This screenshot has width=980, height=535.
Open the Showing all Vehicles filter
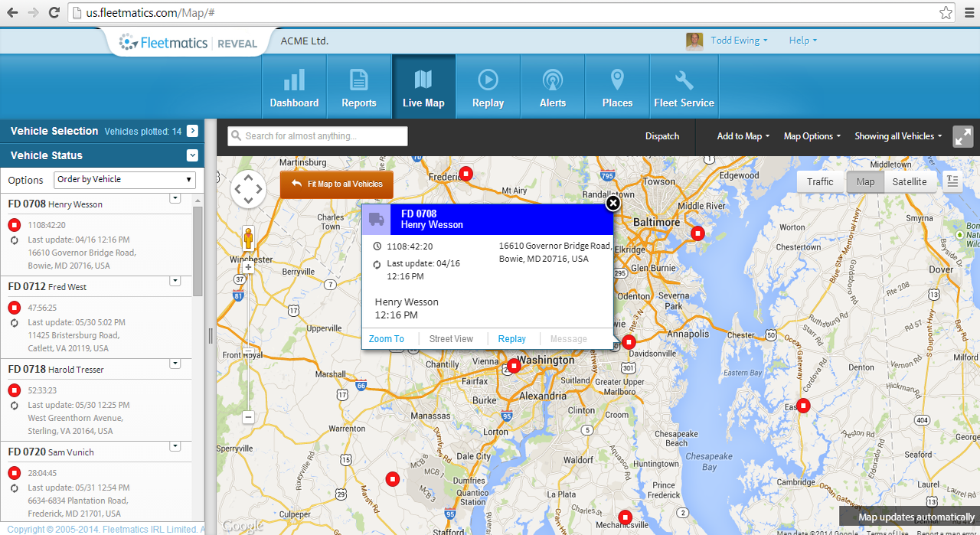click(899, 136)
